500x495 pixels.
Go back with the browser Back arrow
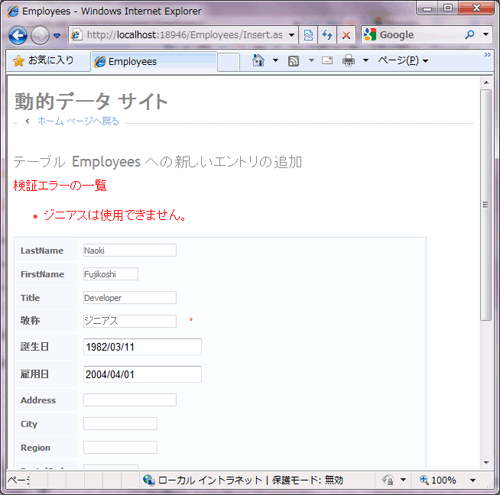[18, 35]
